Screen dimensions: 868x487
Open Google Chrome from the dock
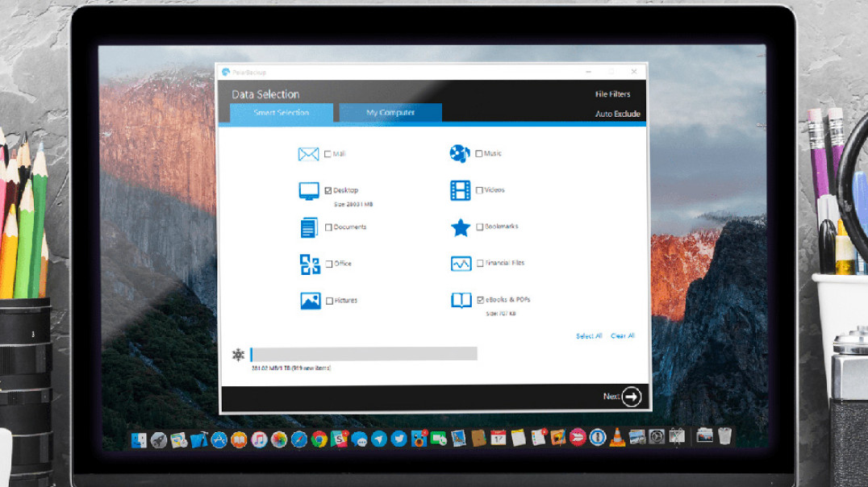pos(319,440)
